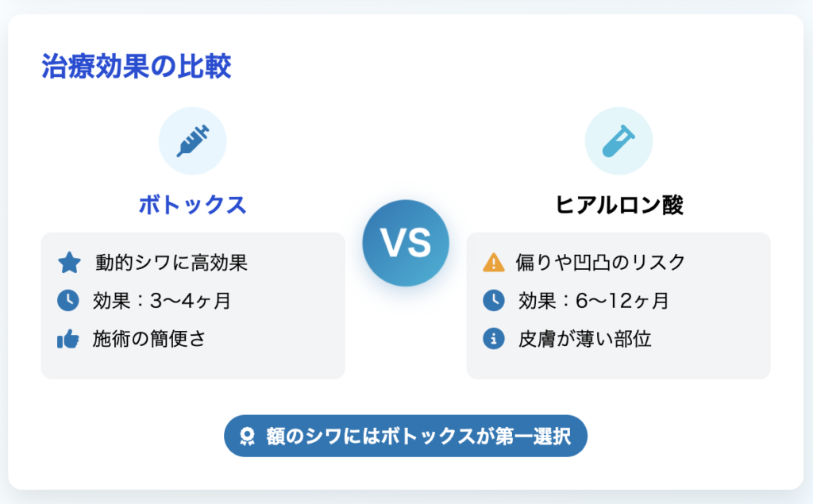The height and width of the screenshot is (504, 813).
Task: Click the ヒアルロン酸 heading
Action: pyautogui.click(x=618, y=205)
